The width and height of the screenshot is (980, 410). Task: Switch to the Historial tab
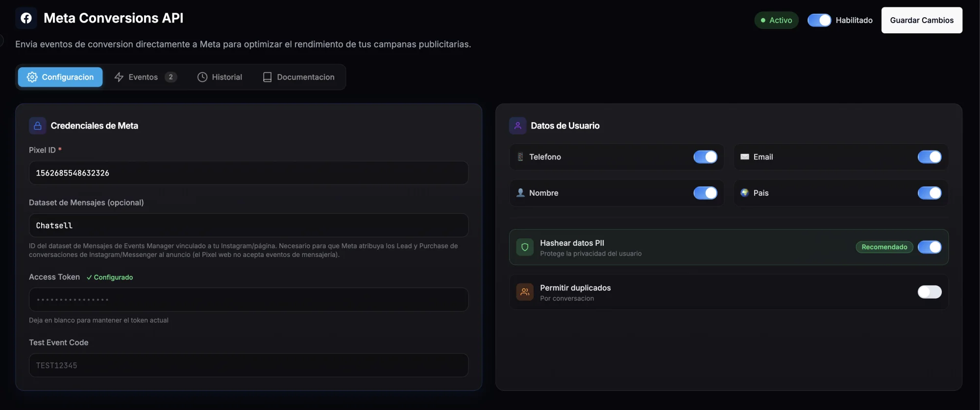point(220,77)
